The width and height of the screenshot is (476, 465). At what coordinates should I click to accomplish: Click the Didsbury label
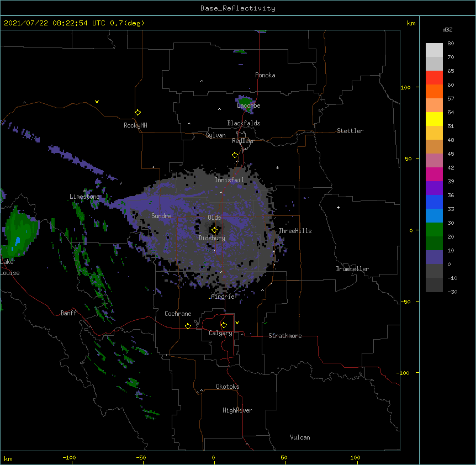tap(211, 238)
